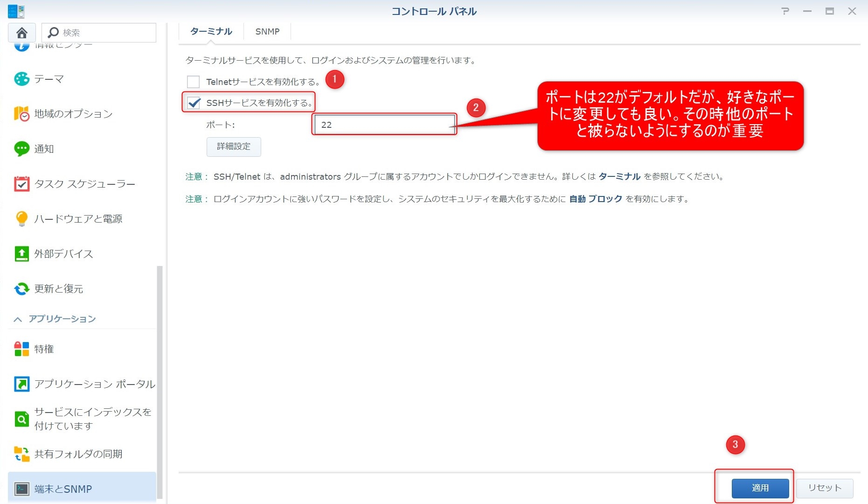
Task: Open the 特権 colored squares icon
Action: tap(21, 349)
